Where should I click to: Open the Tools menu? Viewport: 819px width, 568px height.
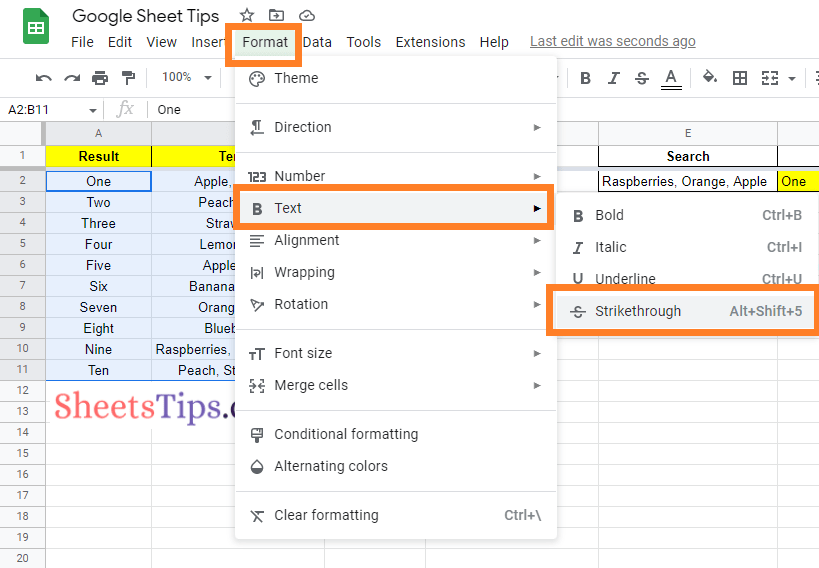click(x=364, y=42)
